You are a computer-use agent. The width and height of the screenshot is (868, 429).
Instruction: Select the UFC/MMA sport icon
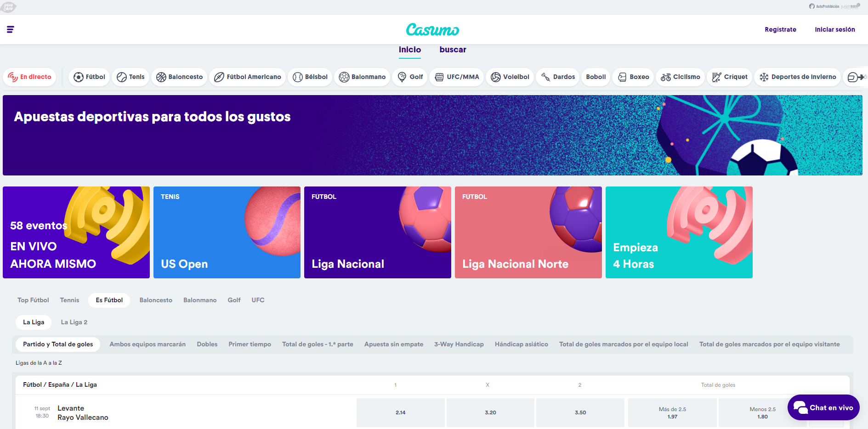pyautogui.click(x=439, y=77)
